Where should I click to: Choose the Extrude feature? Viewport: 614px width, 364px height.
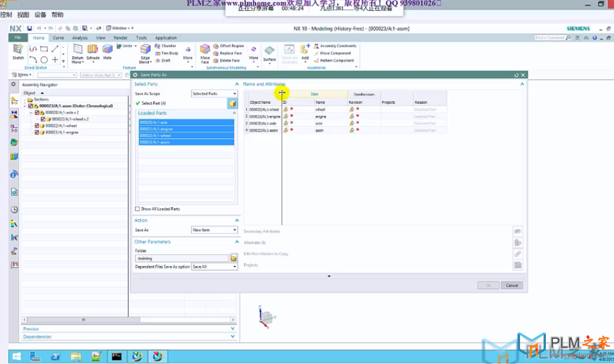pos(93,52)
